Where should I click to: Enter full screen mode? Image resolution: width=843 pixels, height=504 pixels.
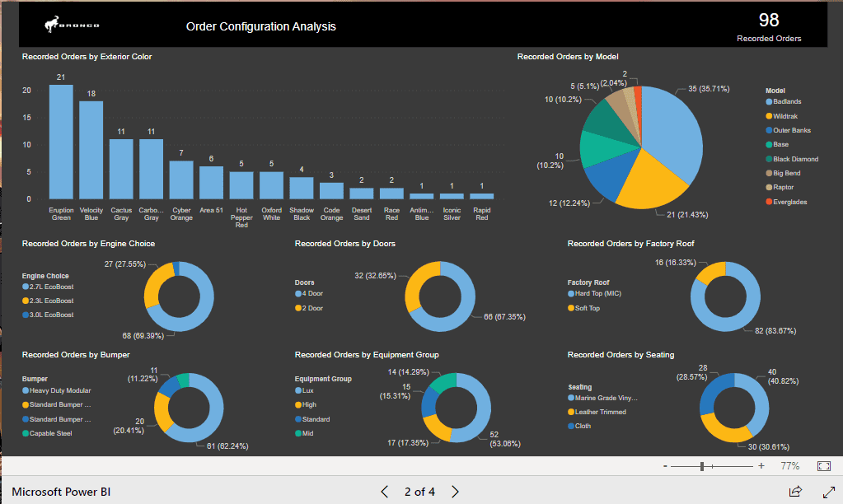point(829,491)
